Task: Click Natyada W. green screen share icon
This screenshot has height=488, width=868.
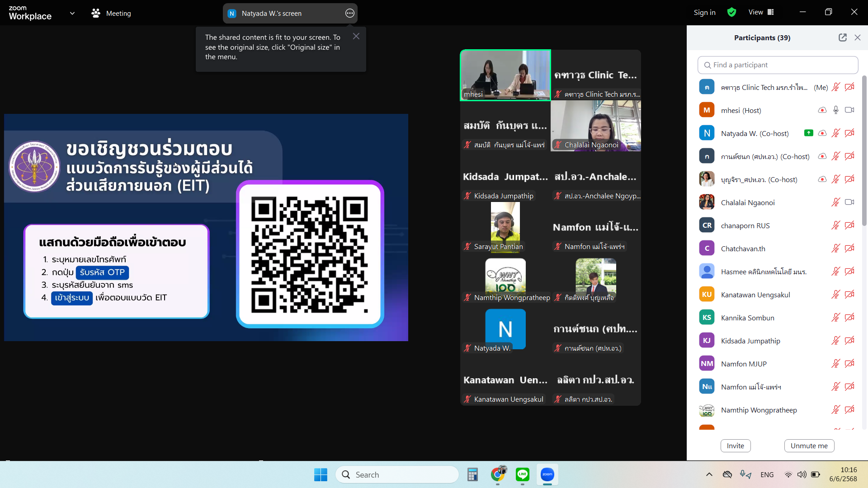Action: click(809, 133)
